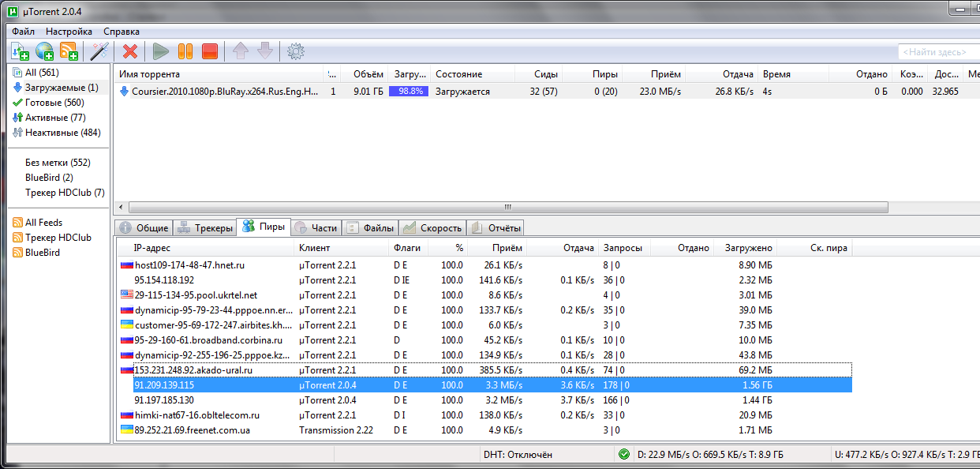
Task: Click the download arrow icon beside Coursier torrent
Action: (x=124, y=92)
